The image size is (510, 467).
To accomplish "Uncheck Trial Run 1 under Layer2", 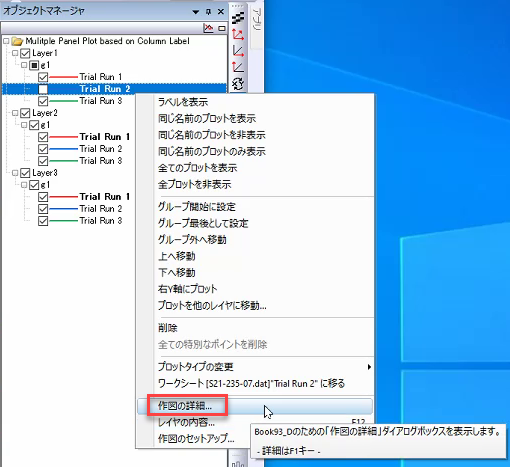I will [43, 137].
